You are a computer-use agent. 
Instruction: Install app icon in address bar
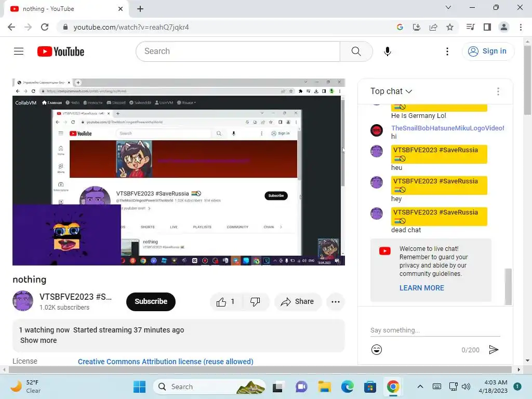click(417, 27)
